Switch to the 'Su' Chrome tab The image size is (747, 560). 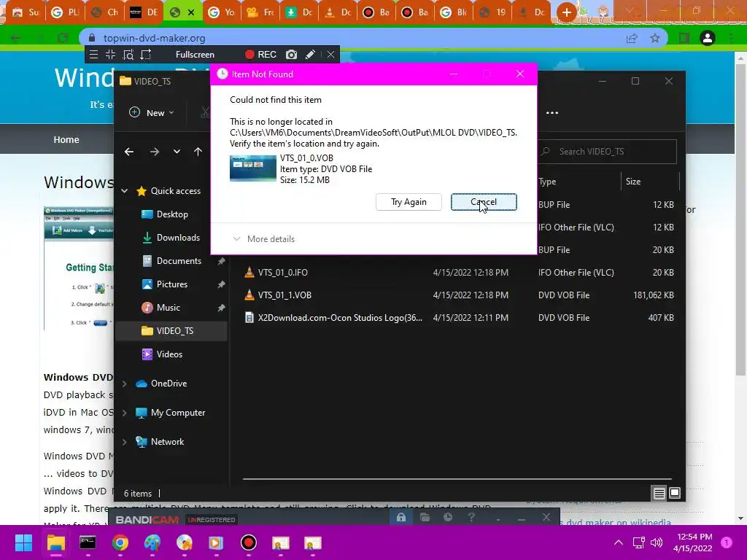point(26,12)
